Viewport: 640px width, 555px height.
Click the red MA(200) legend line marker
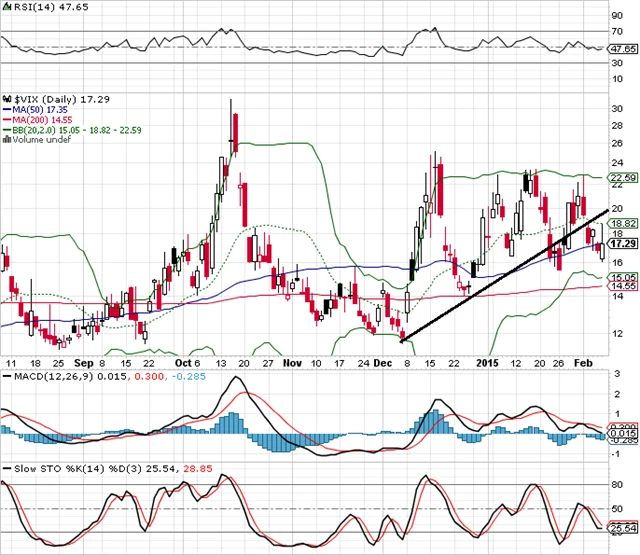tap(5, 121)
